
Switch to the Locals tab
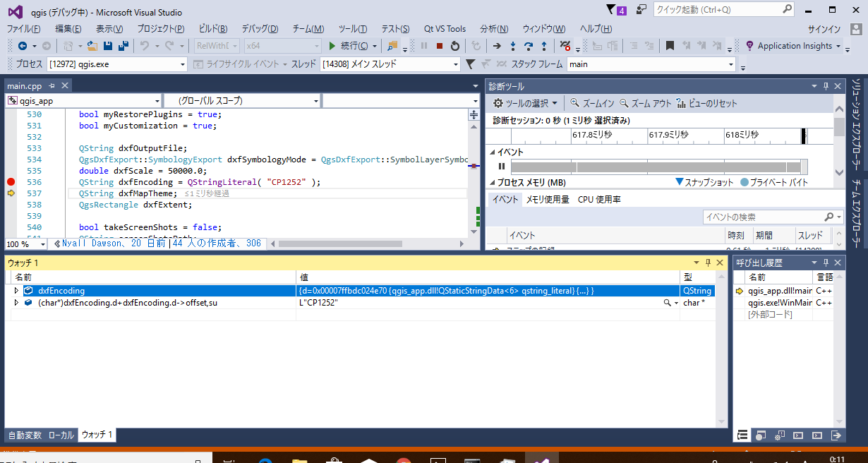coord(61,435)
